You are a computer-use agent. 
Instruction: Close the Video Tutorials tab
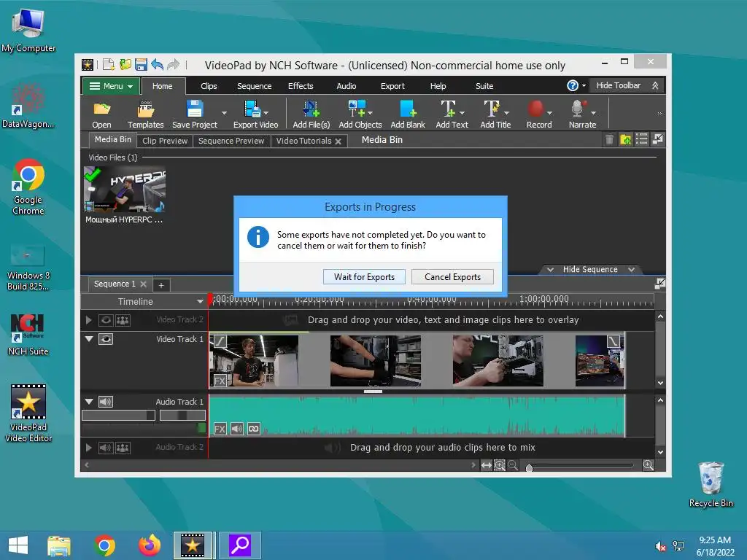(338, 141)
